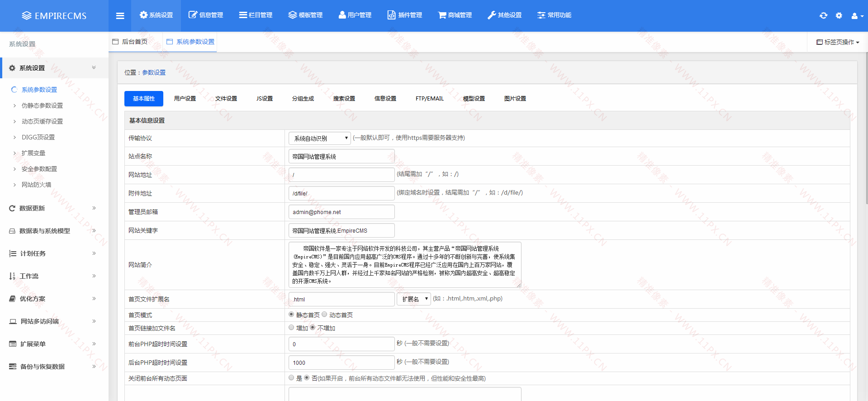Click the list icon beside 计划任务

coord(13,253)
